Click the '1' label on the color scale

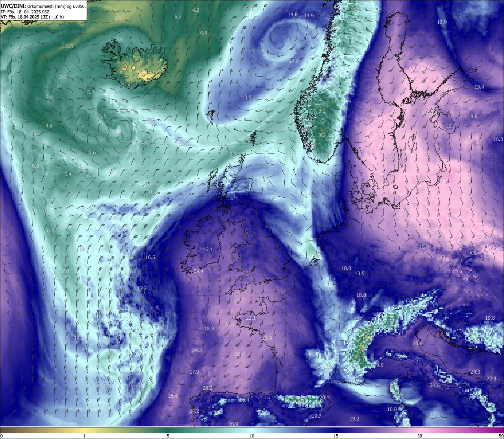(x=84, y=436)
